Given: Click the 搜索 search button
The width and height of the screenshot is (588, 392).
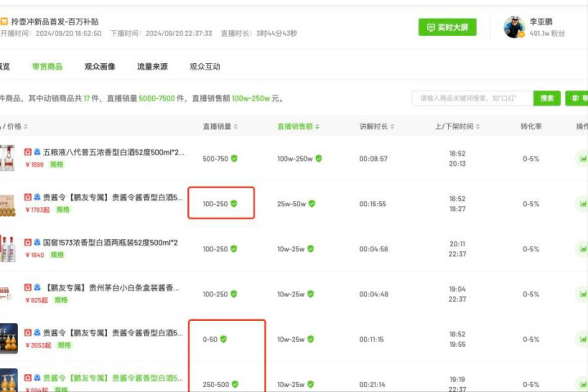Looking at the screenshot, I should pyautogui.click(x=547, y=98).
